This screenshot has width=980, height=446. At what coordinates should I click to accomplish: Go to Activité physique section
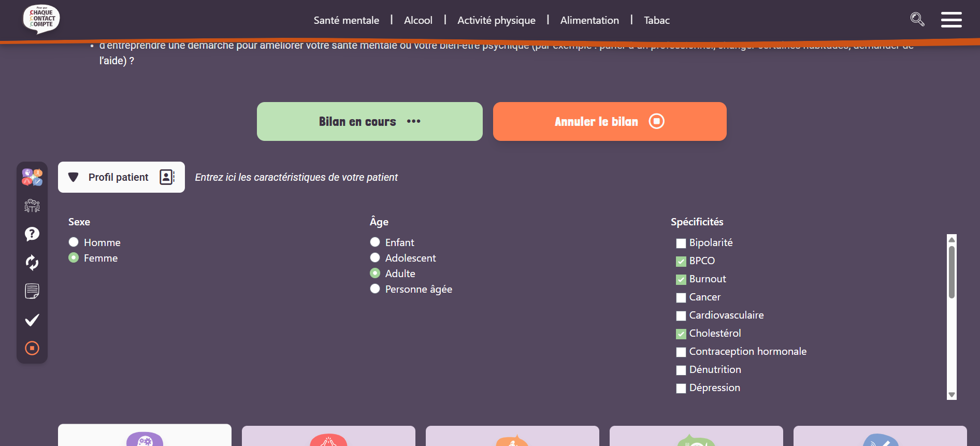click(x=496, y=20)
